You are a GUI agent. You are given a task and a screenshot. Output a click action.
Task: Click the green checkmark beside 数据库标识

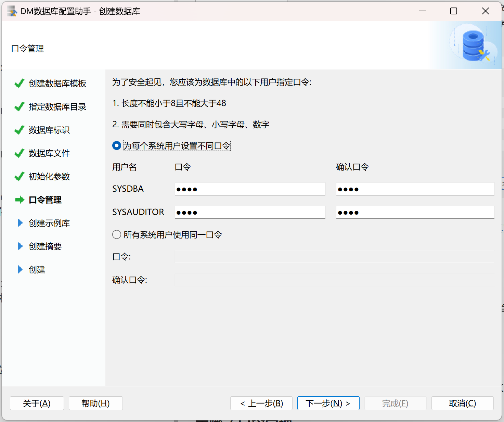[x=20, y=130]
